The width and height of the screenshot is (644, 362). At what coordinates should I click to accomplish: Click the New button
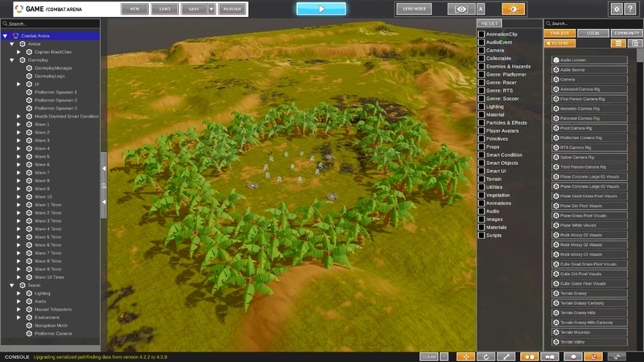(x=134, y=9)
